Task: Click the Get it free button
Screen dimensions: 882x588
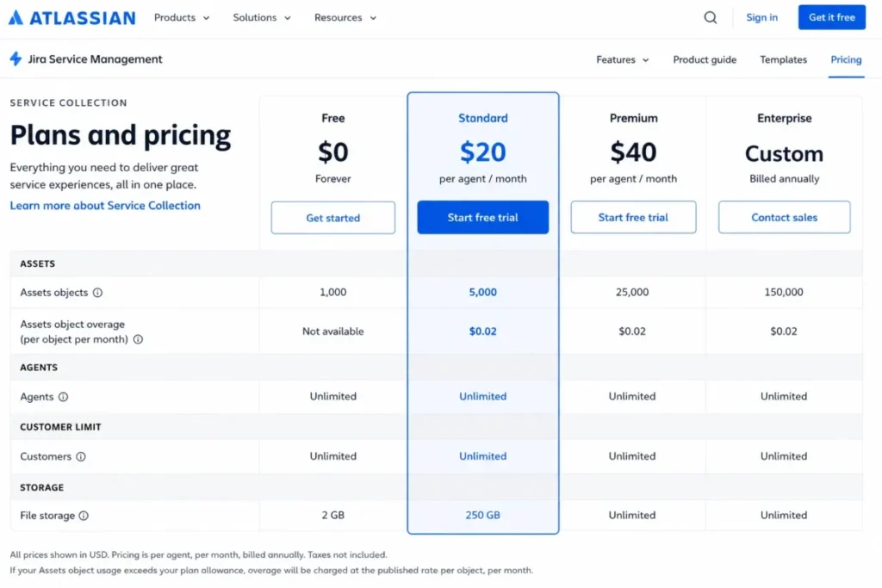Action: click(x=831, y=17)
